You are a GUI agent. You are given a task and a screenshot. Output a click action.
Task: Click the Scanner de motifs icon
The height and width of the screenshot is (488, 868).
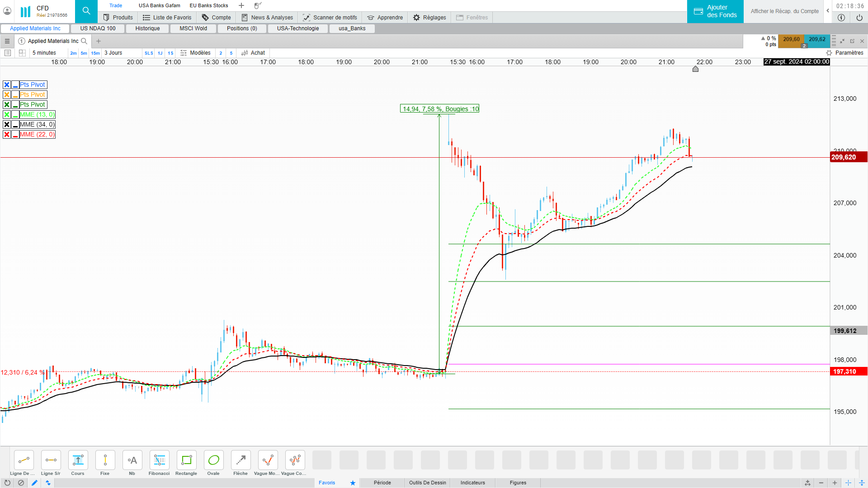point(307,18)
